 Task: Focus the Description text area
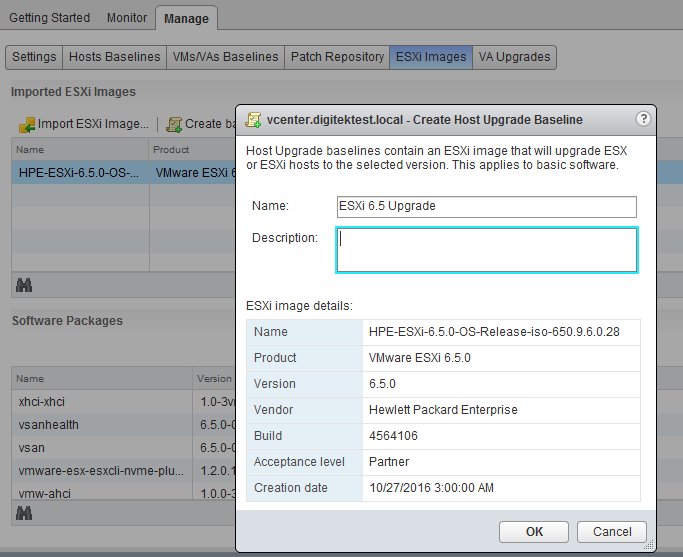487,250
